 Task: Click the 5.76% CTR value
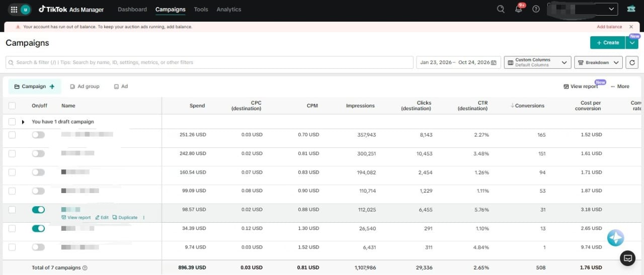[481, 209]
